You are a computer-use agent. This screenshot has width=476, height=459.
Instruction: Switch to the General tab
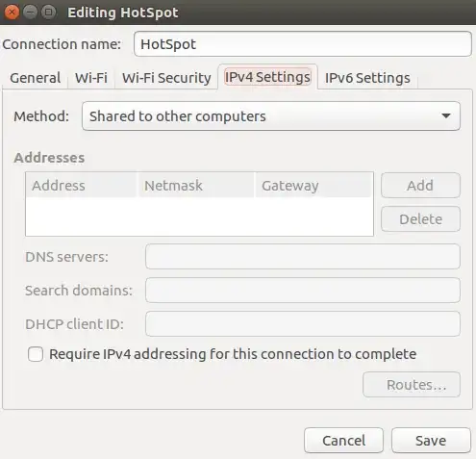pyautogui.click(x=36, y=78)
